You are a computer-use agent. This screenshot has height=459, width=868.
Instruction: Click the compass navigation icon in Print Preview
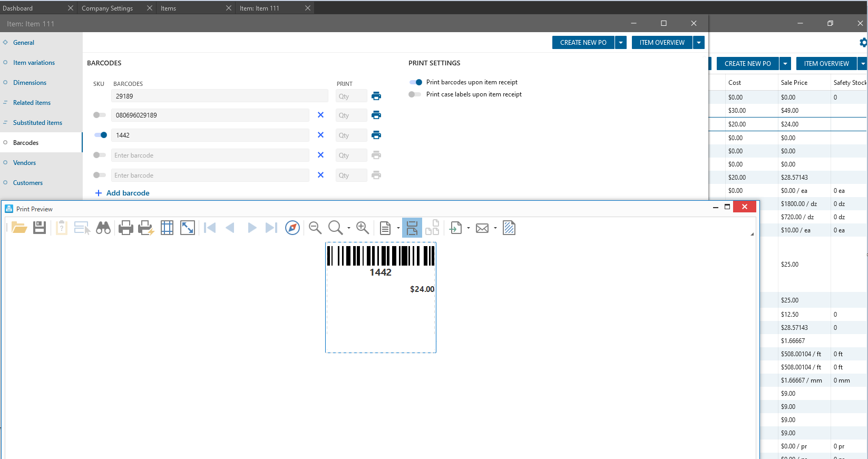click(x=292, y=228)
